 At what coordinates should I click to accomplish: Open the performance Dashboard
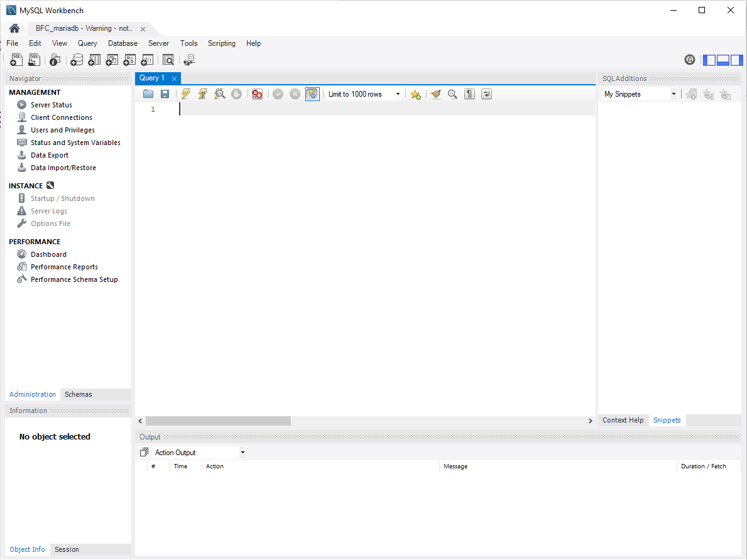coord(48,254)
